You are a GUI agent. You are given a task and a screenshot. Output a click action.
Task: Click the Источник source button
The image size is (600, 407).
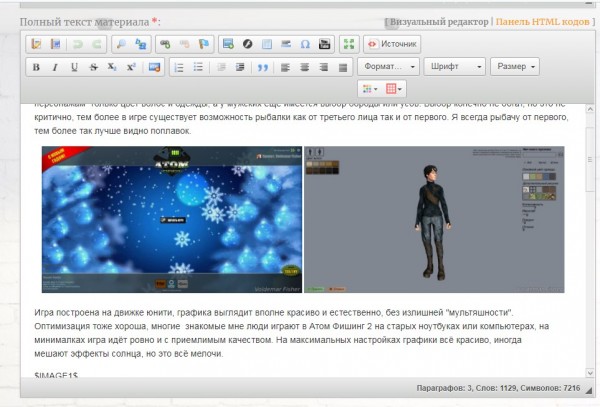click(x=392, y=44)
